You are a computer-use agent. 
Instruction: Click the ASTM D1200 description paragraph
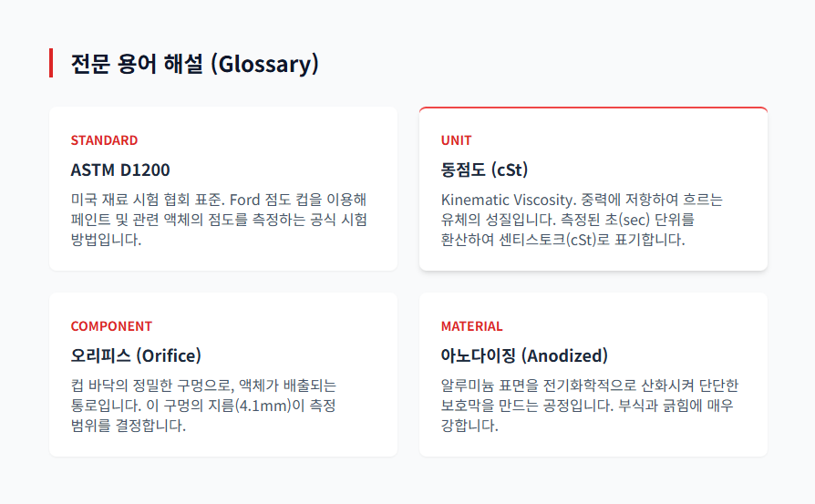click(x=219, y=220)
